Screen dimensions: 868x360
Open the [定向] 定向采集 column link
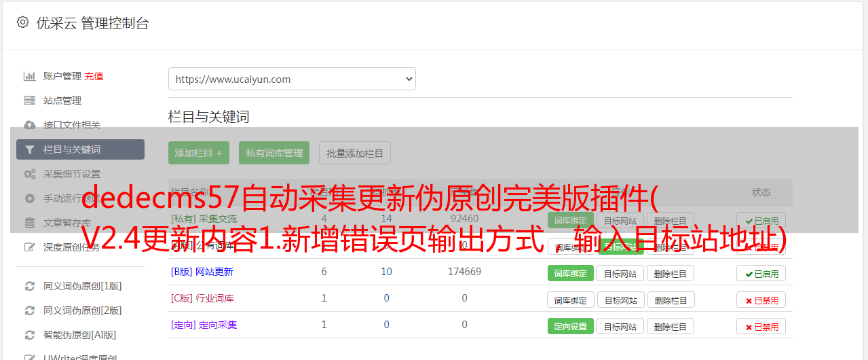[x=204, y=325]
